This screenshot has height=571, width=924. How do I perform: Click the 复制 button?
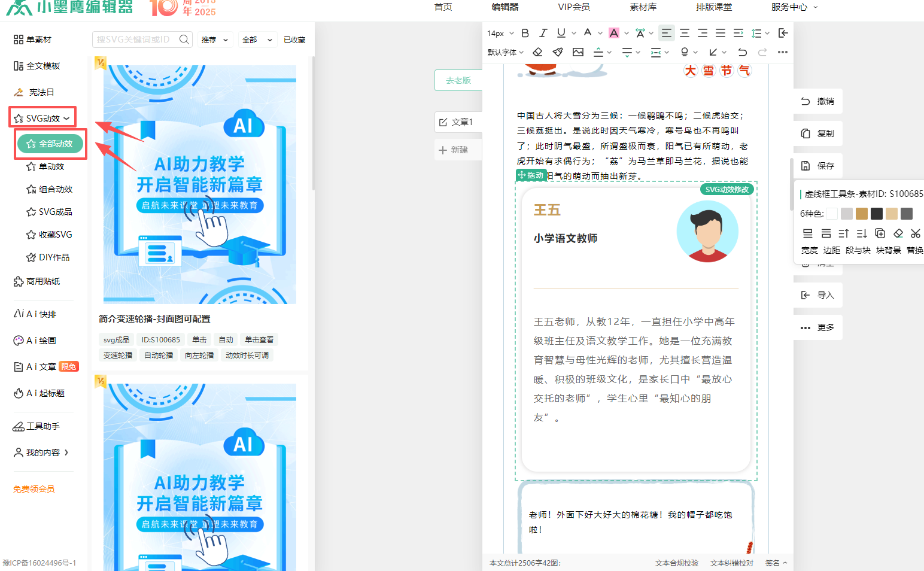click(x=818, y=133)
